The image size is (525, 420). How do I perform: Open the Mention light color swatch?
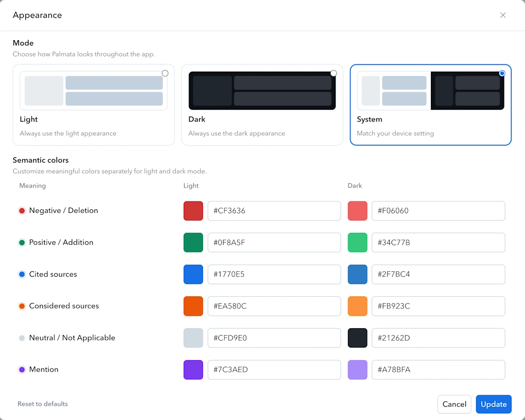pyautogui.click(x=193, y=370)
